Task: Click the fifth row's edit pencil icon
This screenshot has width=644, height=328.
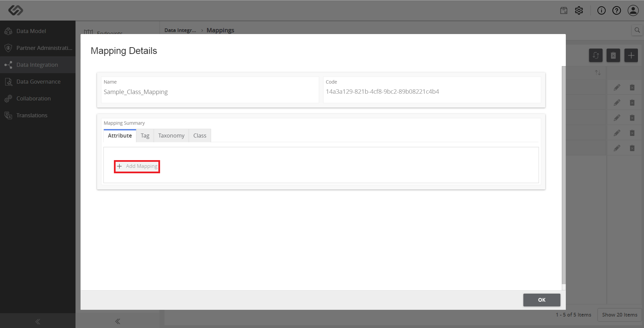Action: [x=617, y=148]
